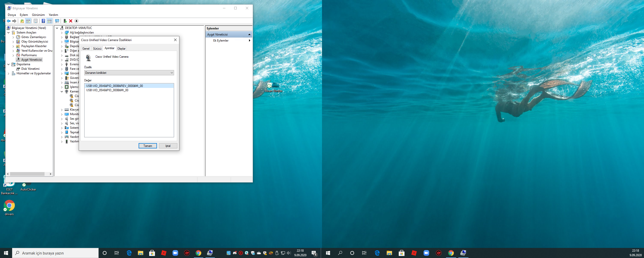Click the red X uninstall device icon

[71, 21]
